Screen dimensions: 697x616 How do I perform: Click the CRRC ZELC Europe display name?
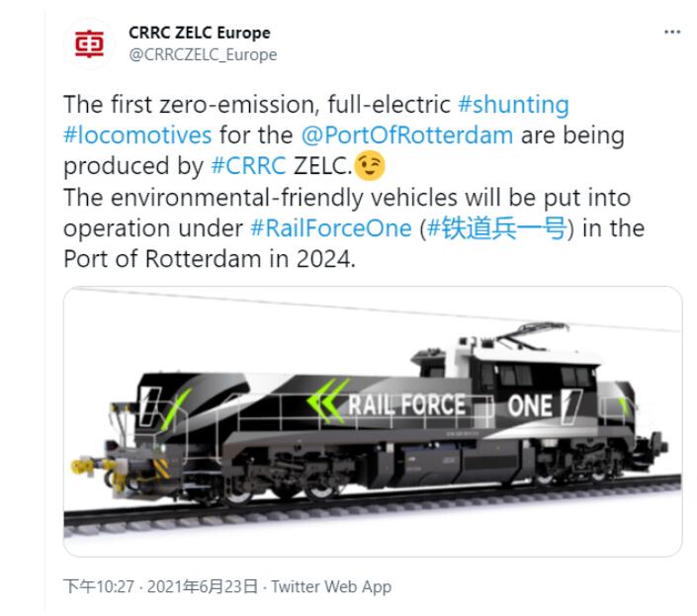click(x=199, y=34)
